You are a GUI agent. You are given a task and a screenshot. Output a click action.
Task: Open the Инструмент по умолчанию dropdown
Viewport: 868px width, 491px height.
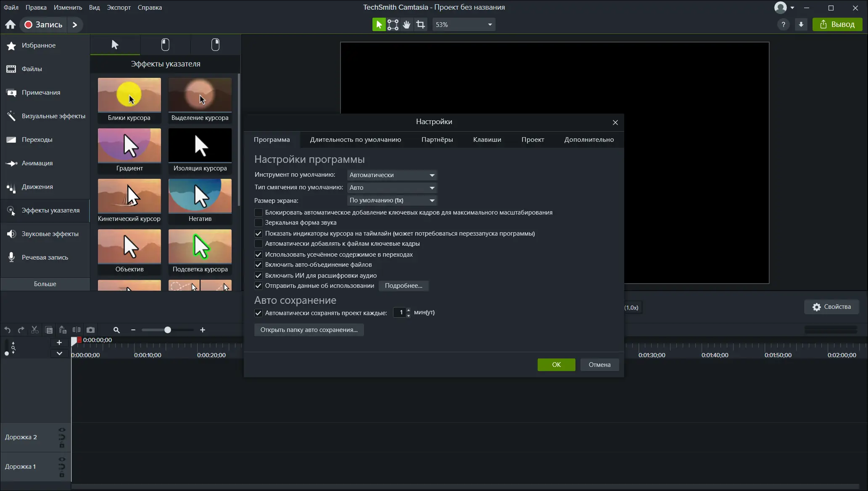point(392,175)
